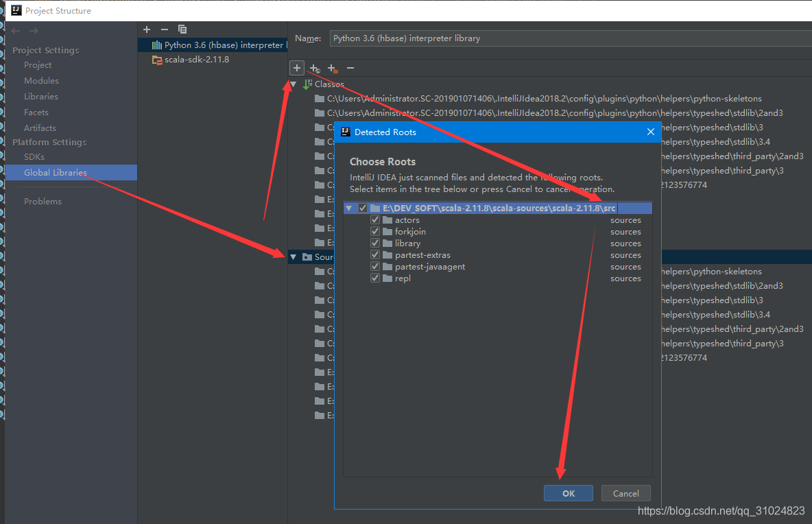Image resolution: width=812 pixels, height=524 pixels.
Task: Click the add roots plus button
Action: (297, 68)
